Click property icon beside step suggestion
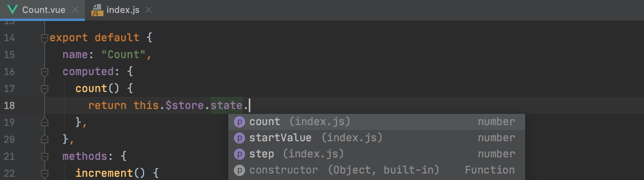Viewport: 644px width, 180px height. coord(239,154)
